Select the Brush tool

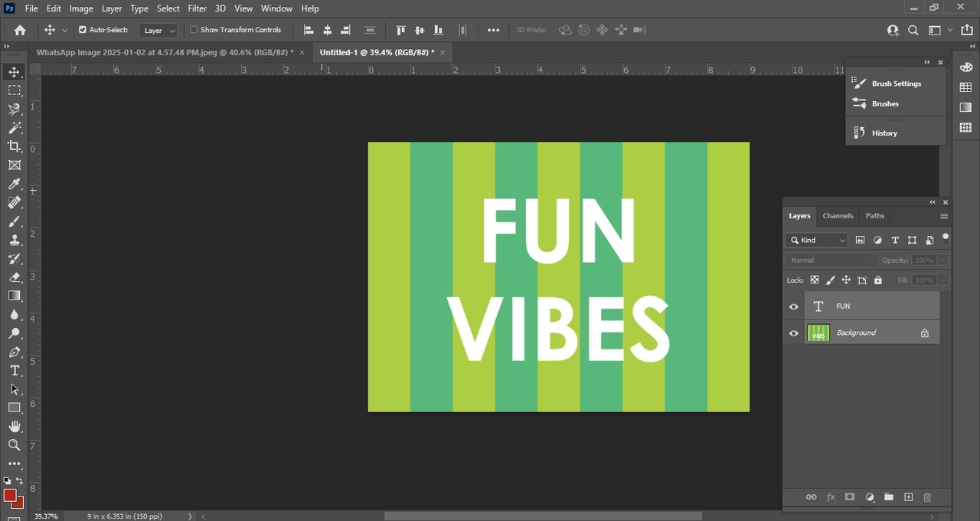pos(15,221)
